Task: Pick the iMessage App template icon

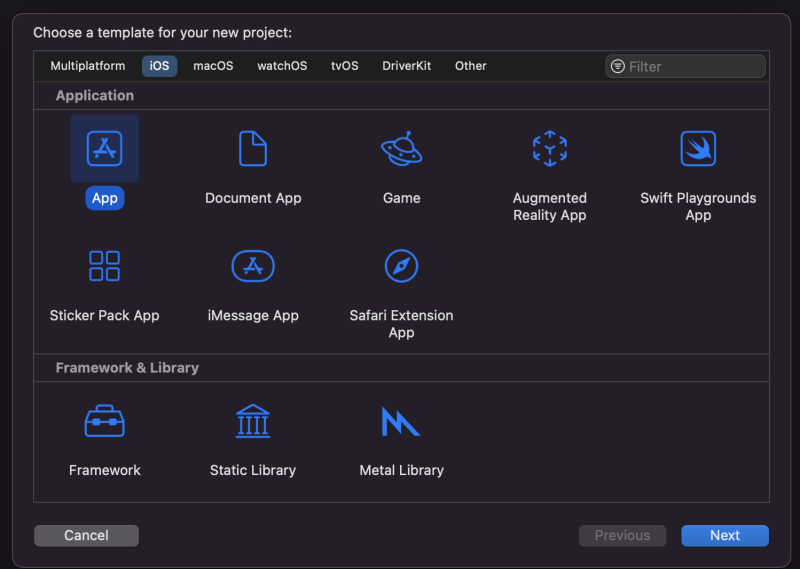Action: (253, 266)
